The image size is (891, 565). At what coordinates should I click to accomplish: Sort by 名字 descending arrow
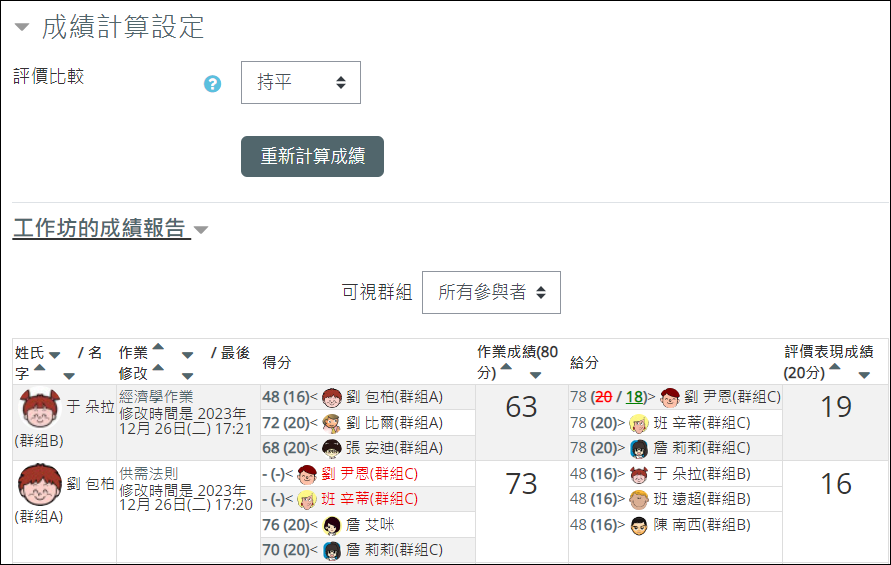tap(69, 376)
